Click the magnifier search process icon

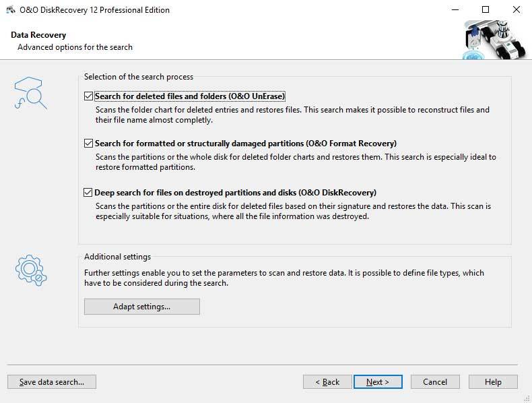(x=30, y=93)
